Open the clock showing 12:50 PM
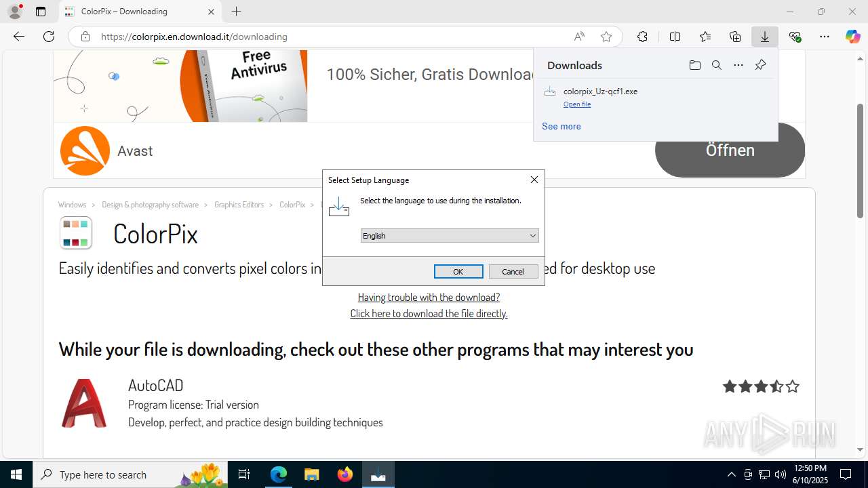The width and height of the screenshot is (868, 488). point(810,474)
